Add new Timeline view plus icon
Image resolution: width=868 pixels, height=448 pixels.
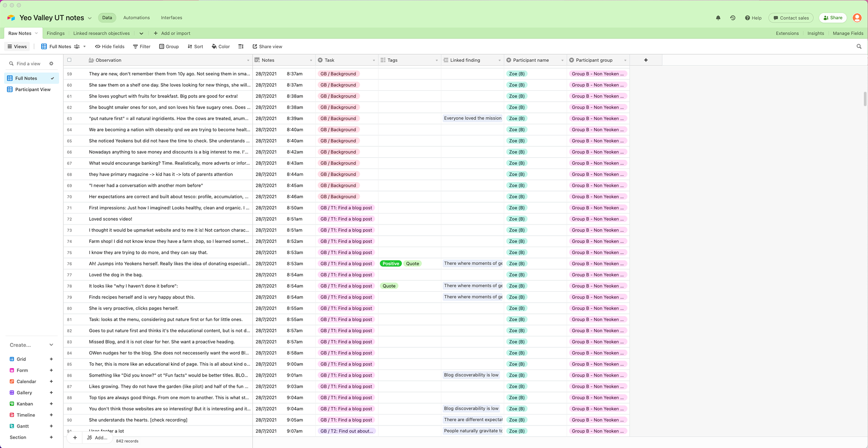(51, 415)
